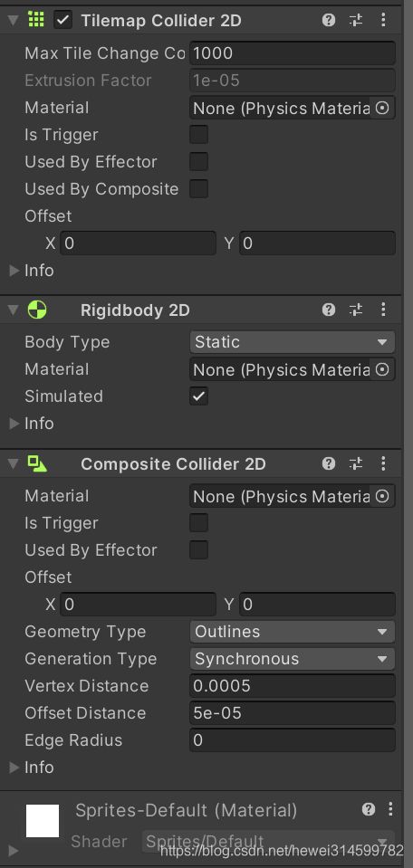This screenshot has height=868, width=413.
Task: Open Rigidbody 2D three-dot context menu
Action: (383, 310)
